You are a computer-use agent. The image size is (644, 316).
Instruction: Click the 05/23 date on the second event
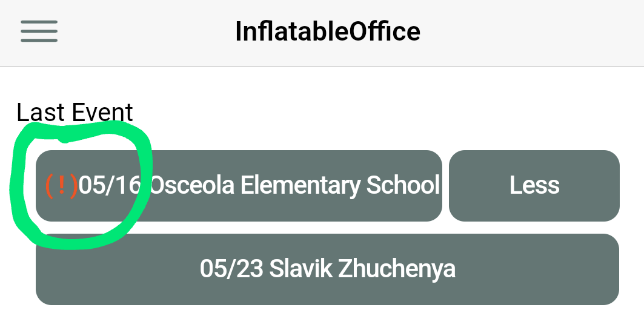(231, 269)
